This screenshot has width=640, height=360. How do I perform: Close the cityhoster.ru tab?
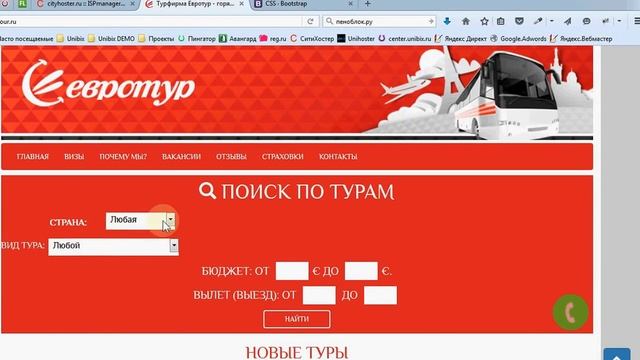[133, 4]
